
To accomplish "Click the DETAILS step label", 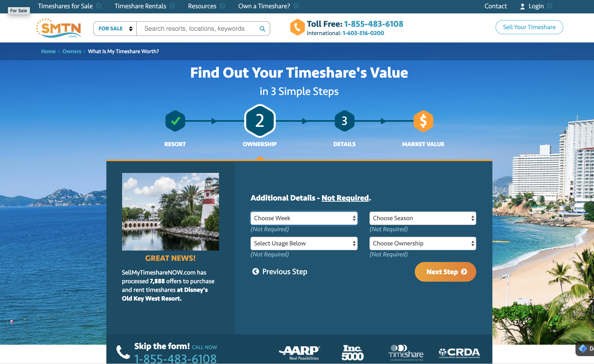I will [344, 144].
